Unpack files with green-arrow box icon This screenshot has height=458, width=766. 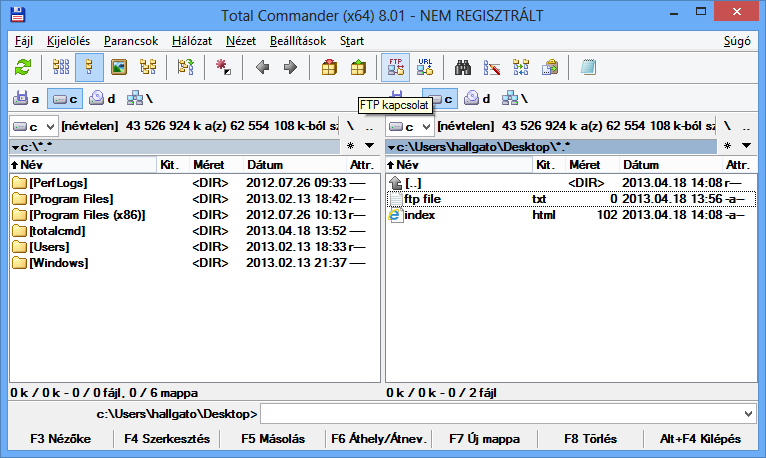358,67
